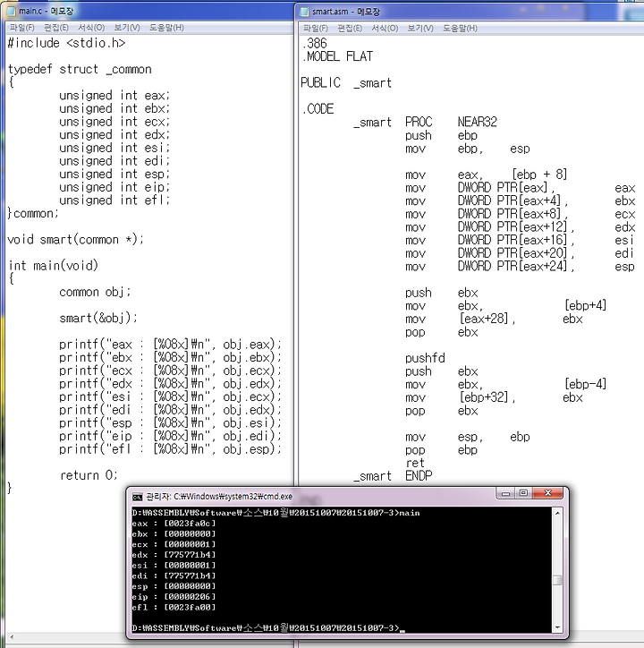
Task: Click cmd window scrollbar up arrow
Action: click(557, 513)
